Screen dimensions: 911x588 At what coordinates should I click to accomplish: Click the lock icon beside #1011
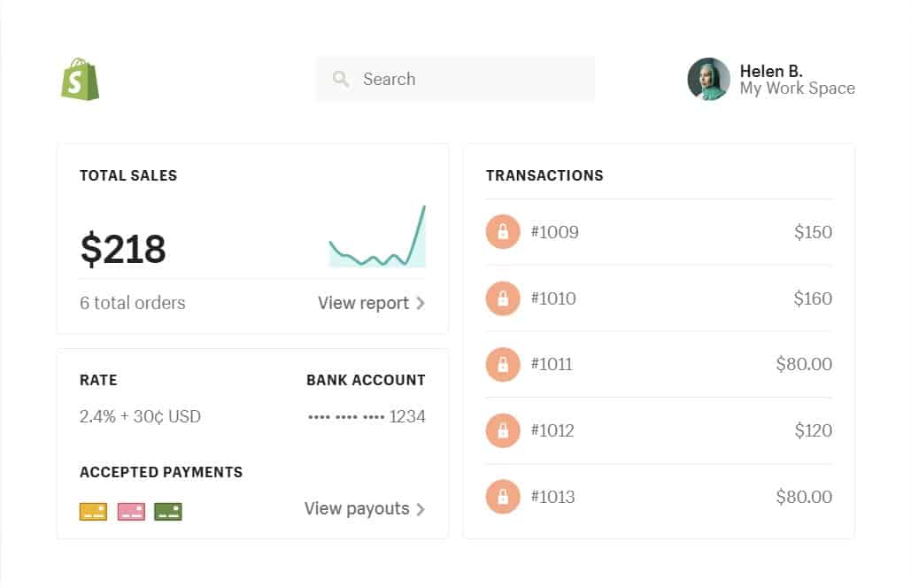502,364
